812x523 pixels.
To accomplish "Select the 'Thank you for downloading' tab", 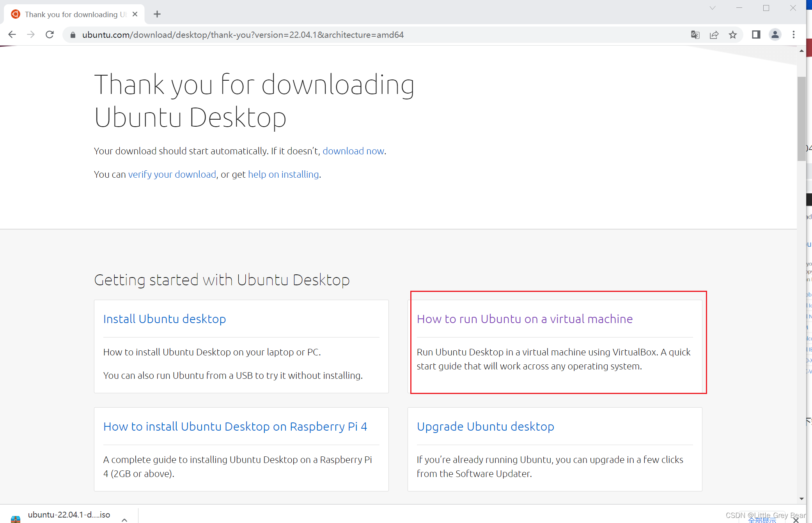I will (74, 14).
